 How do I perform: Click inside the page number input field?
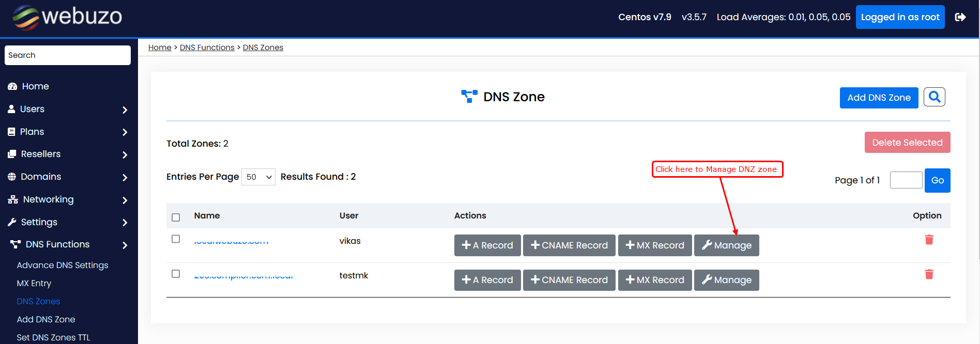[906, 180]
